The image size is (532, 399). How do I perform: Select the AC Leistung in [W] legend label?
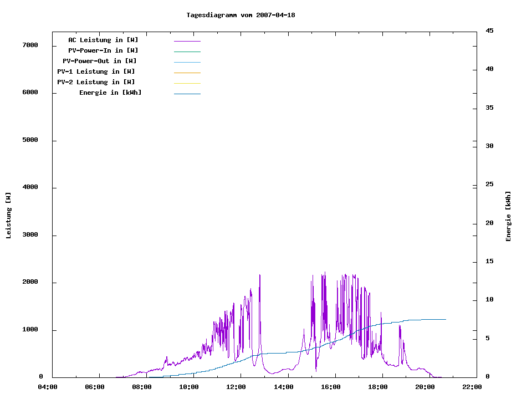tap(103, 40)
